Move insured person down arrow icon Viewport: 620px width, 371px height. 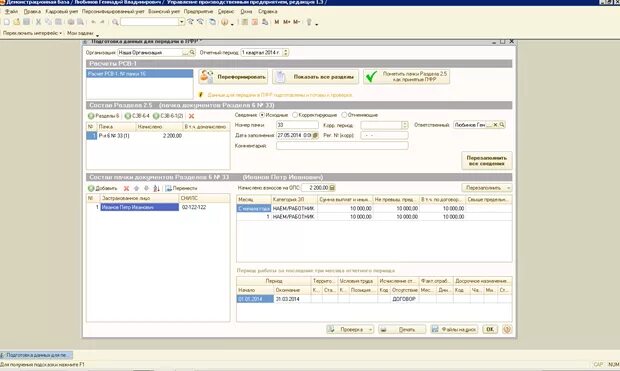146,188
